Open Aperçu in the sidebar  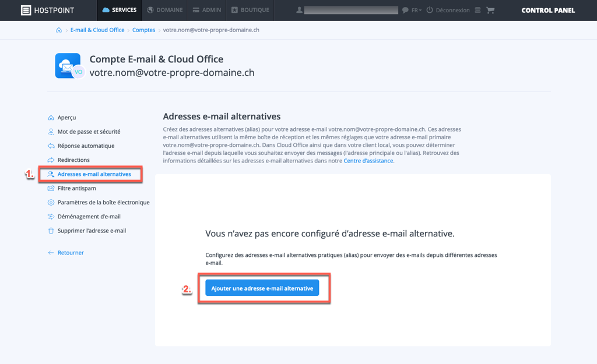click(66, 118)
